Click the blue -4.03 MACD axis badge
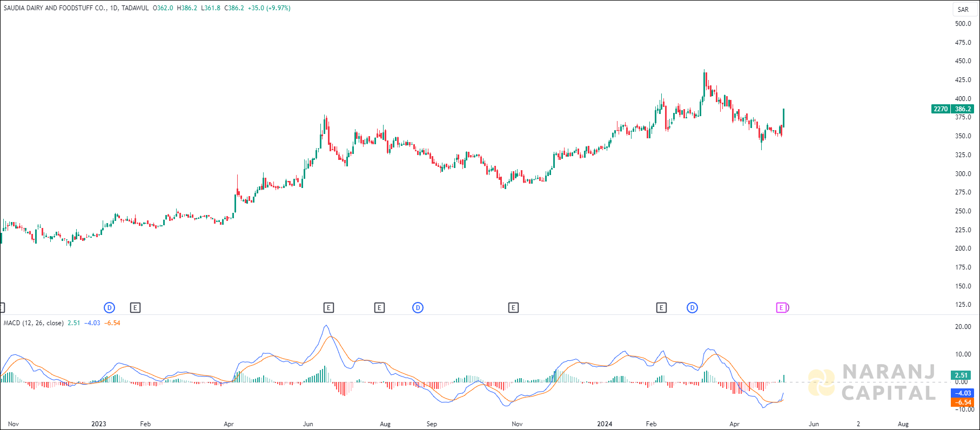Viewport: 980px width, 430px height. [x=962, y=393]
